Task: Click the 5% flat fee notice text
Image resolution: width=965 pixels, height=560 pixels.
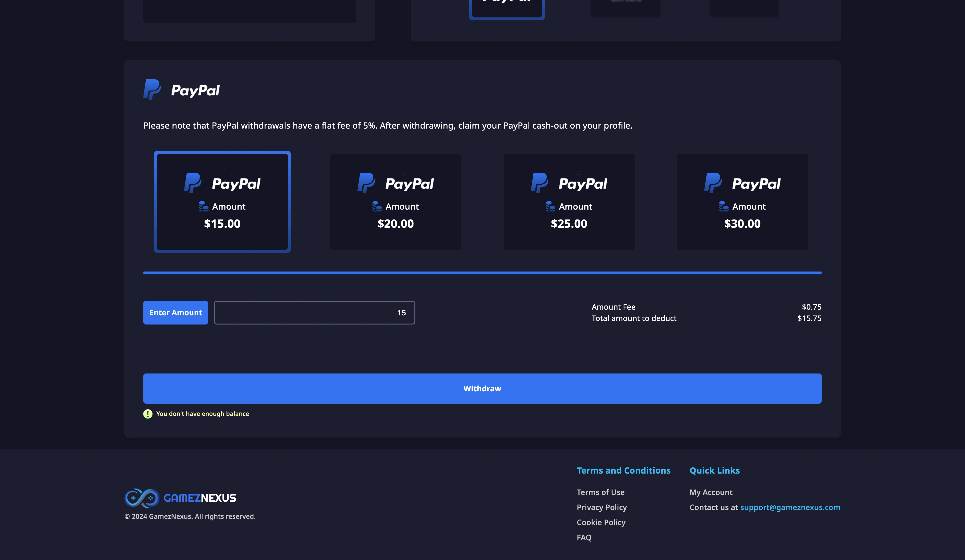Action: click(x=388, y=126)
